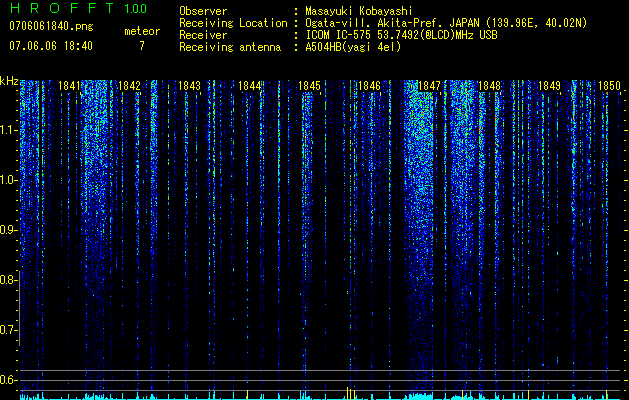
Task: Click the 1844 time marker
Action: pos(250,86)
